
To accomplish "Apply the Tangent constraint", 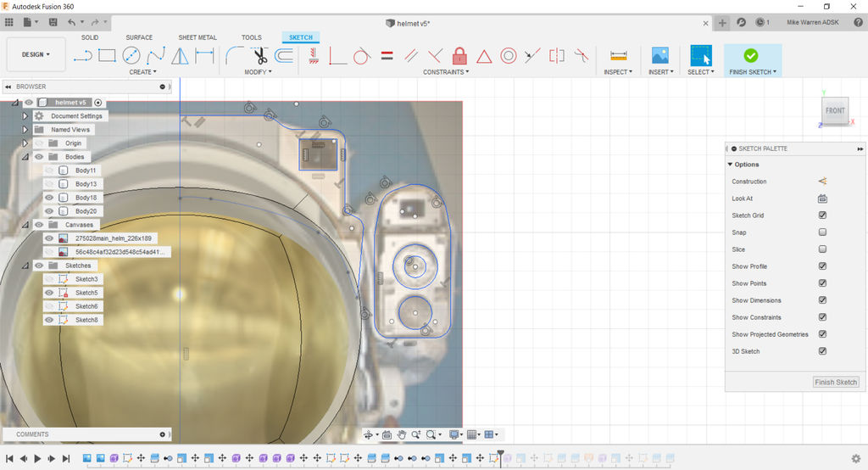I will pos(361,56).
